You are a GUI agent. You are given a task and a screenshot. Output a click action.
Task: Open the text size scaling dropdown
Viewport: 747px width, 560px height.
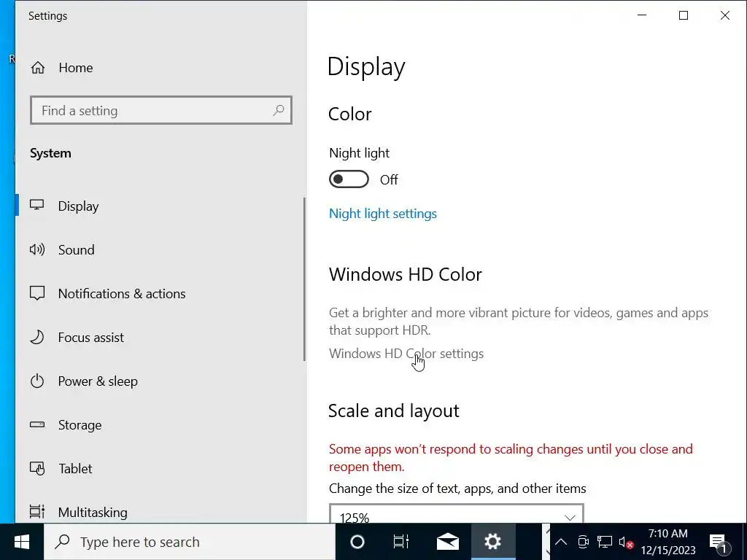[x=457, y=514]
